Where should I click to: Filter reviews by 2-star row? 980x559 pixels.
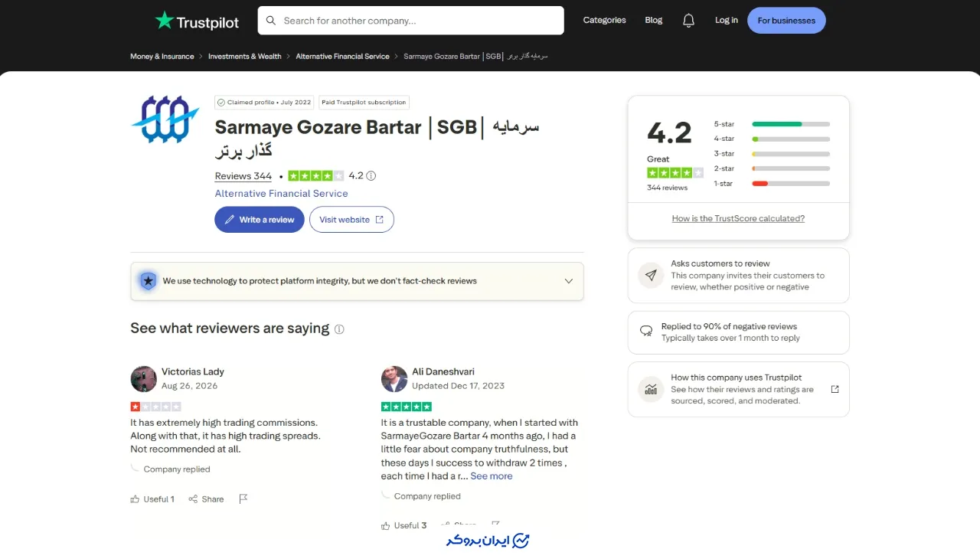click(772, 168)
